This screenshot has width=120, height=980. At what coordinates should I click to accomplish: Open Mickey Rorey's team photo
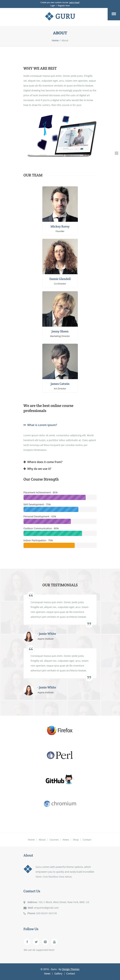point(60,204)
